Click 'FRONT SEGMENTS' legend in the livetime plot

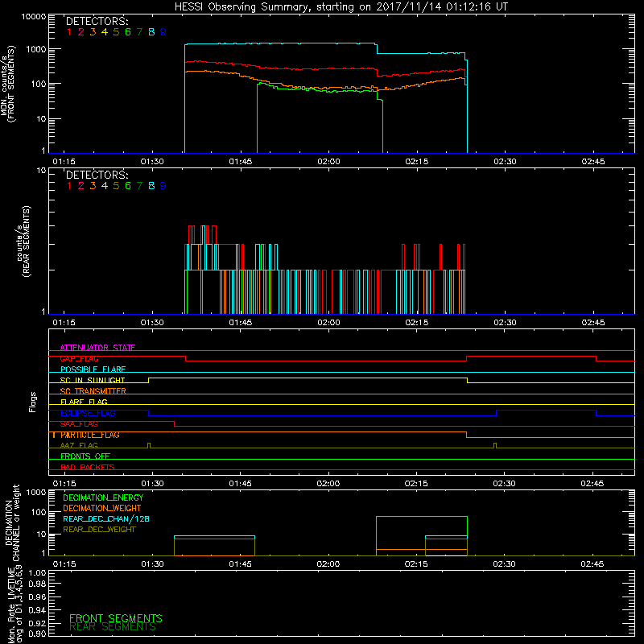pos(115,618)
